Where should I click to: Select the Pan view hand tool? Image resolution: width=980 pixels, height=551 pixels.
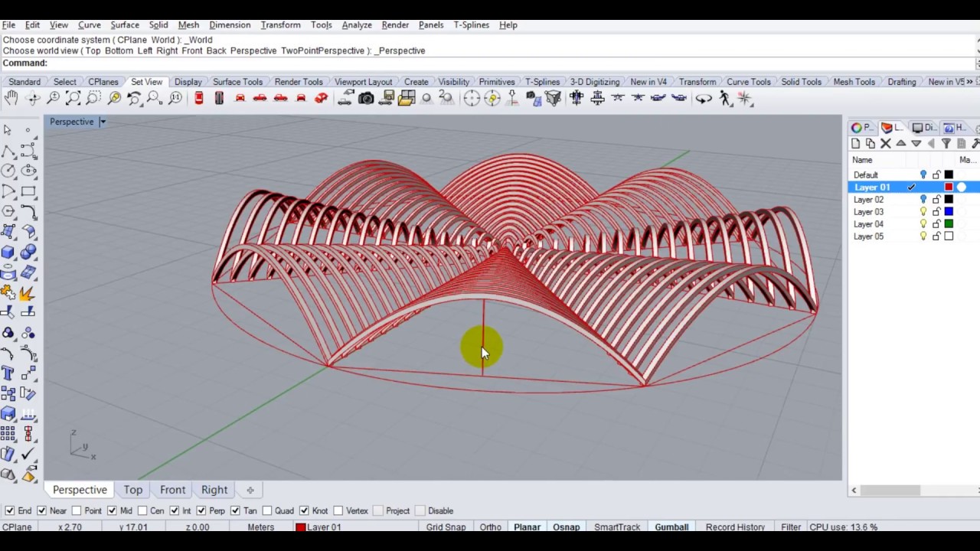(x=11, y=98)
